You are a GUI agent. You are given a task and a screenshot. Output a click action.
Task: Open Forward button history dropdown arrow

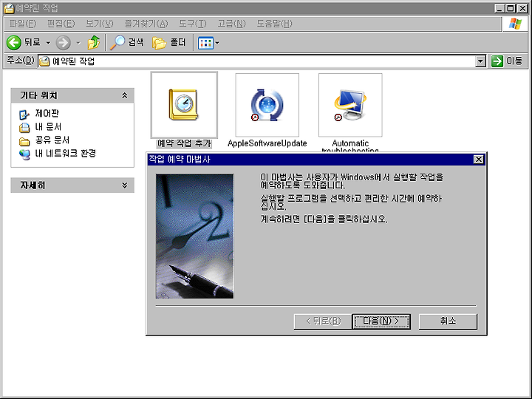pos(78,43)
